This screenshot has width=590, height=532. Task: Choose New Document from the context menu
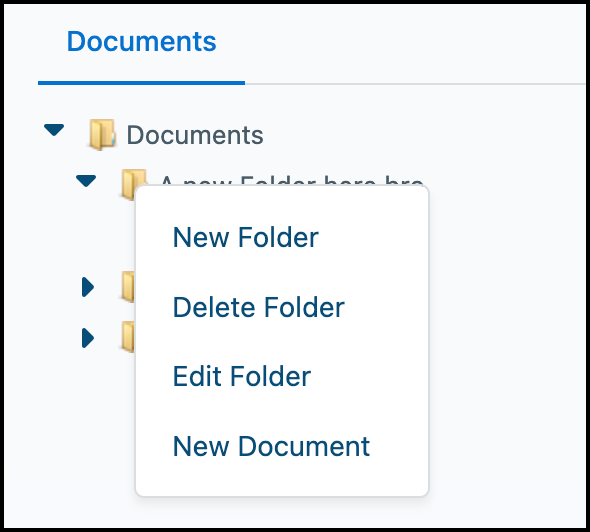271,446
